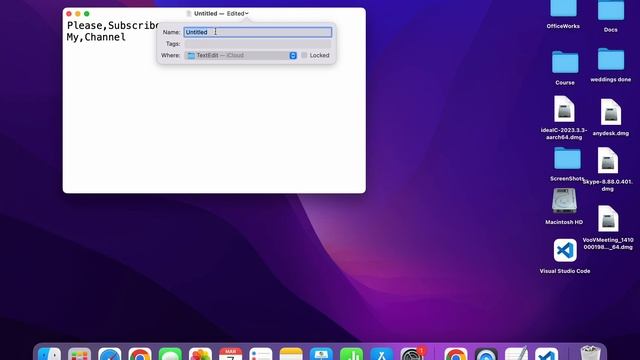Open Keynote from the Dock
The height and width of the screenshot is (360, 640).
[321, 353]
